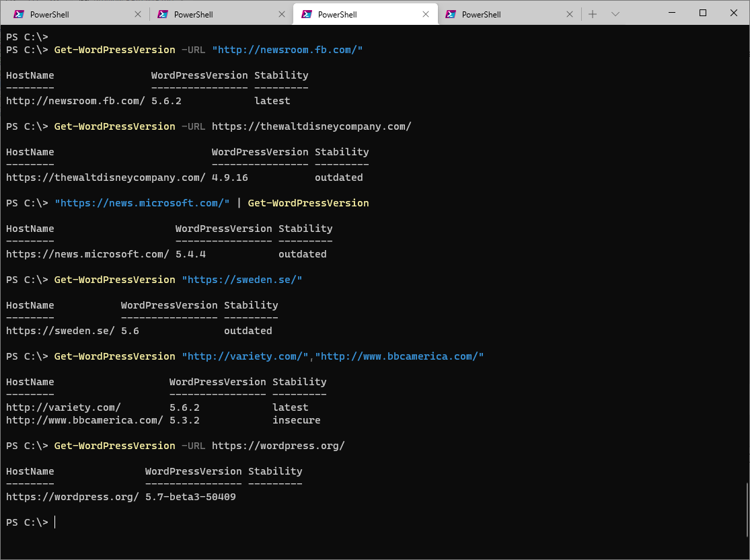Maximize the Windows Terminal window
This screenshot has height=560, width=750.
click(x=703, y=13)
